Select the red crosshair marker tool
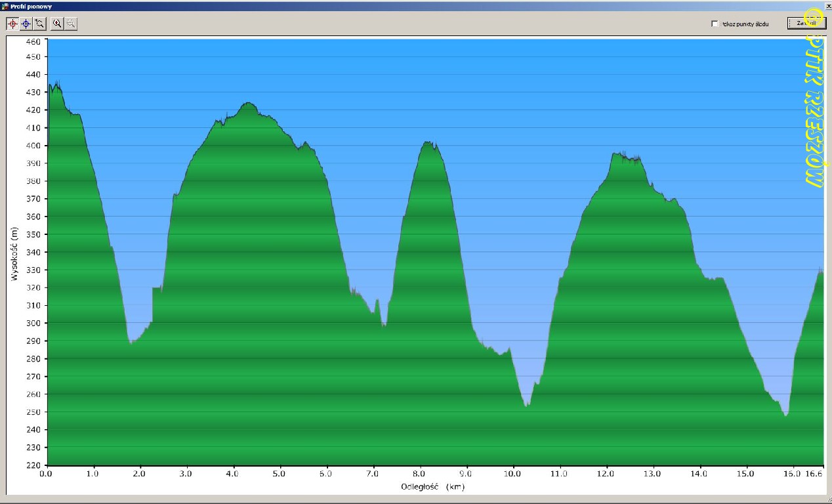This screenshot has height=504, width=832. (x=12, y=24)
